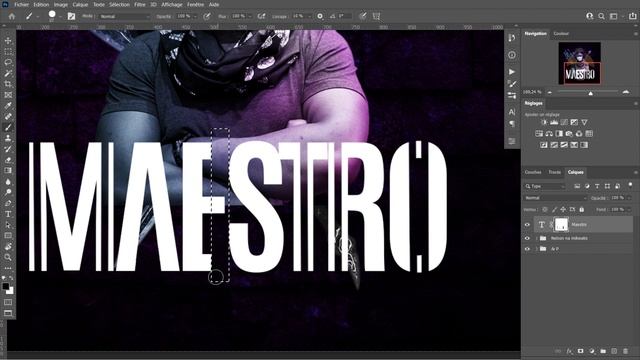
Task: Open layer Opacité dropdown arrow
Action: [x=628, y=198]
